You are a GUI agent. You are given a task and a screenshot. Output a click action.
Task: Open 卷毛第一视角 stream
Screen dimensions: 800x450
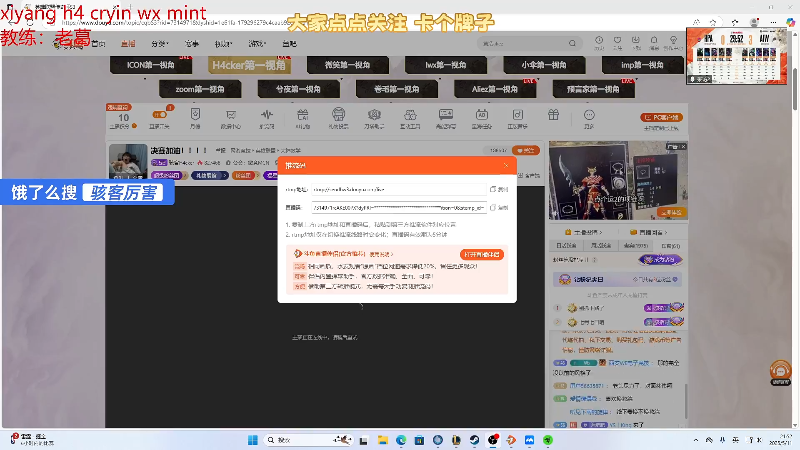(x=397, y=89)
